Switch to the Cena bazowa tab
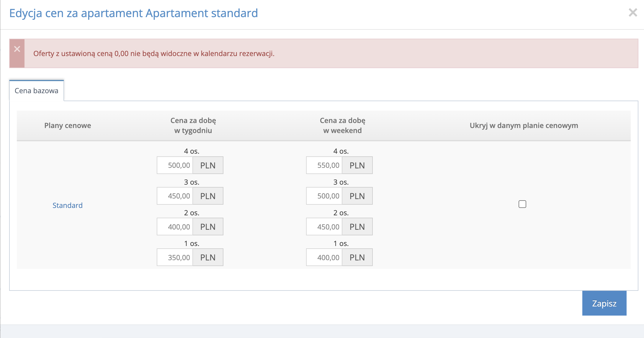The width and height of the screenshot is (644, 338). (x=36, y=91)
